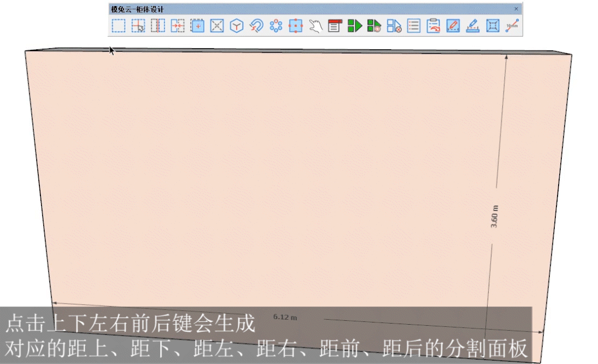Open the bulleted list icon
Viewport: 598px width, 364px height.
coord(413,26)
